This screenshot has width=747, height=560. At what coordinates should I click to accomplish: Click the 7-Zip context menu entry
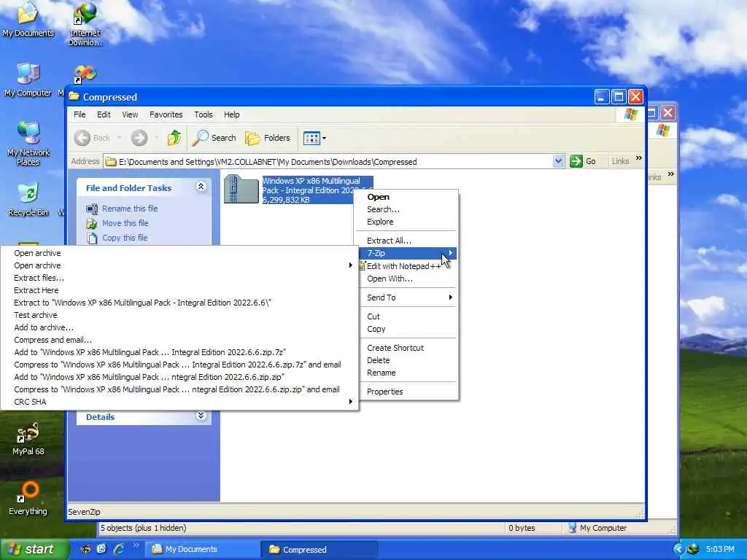point(406,253)
